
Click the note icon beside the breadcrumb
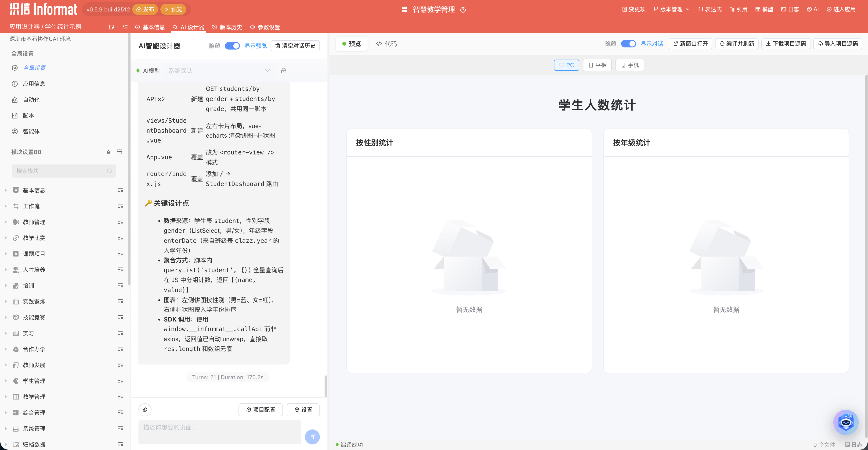coord(112,27)
